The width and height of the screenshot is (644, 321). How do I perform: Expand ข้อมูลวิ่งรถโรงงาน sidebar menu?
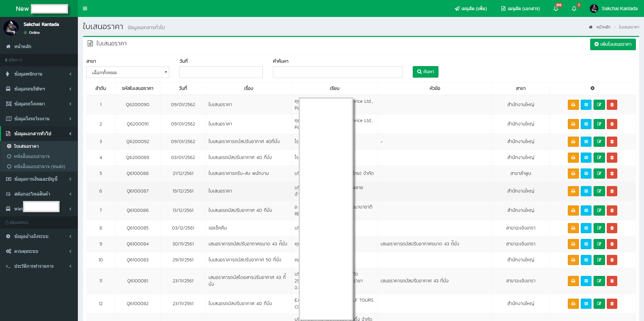pyautogui.click(x=39, y=119)
